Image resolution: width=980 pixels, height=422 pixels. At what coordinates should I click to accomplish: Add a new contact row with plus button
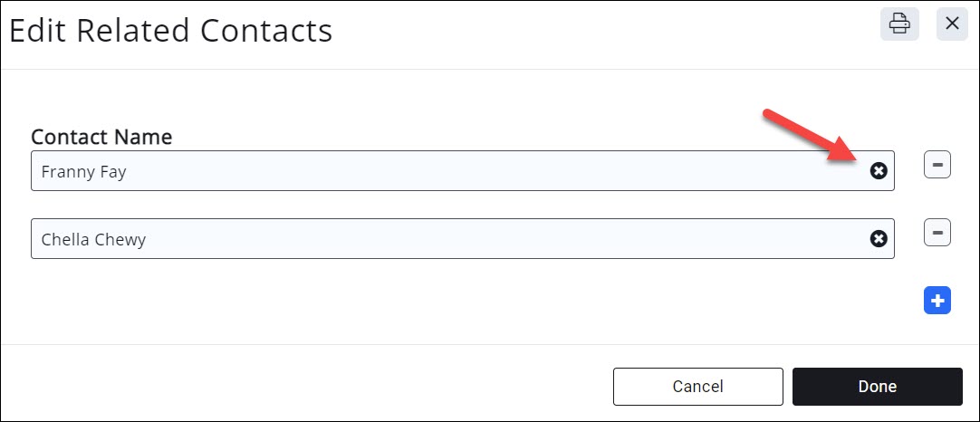(937, 301)
